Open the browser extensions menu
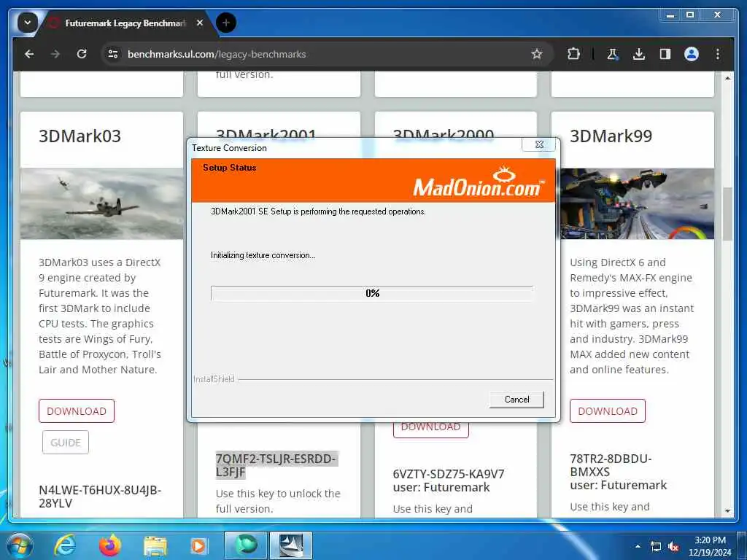Screen dimensions: 747x560 [x=573, y=54]
